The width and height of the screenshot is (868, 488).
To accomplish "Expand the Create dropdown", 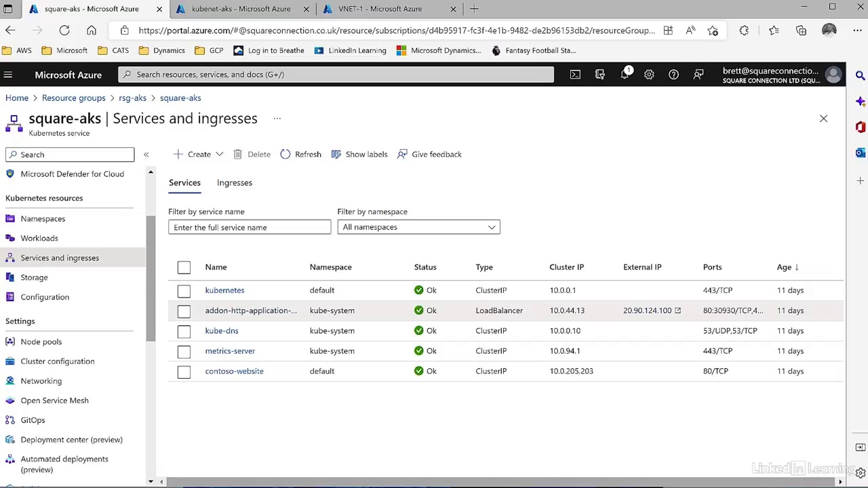I will click(x=198, y=155).
